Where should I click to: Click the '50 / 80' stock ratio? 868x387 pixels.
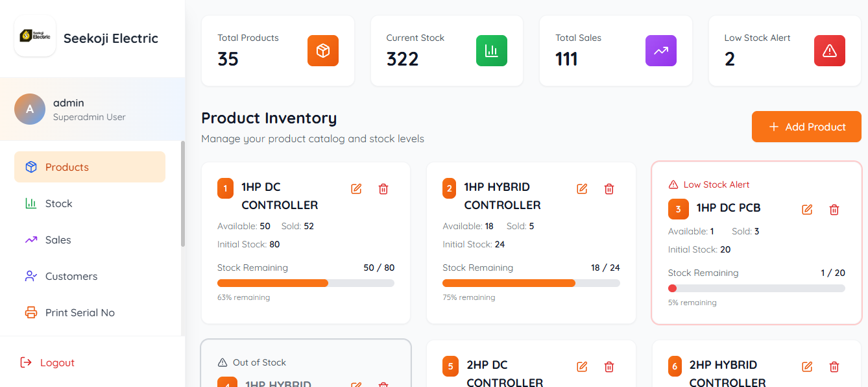(379, 268)
